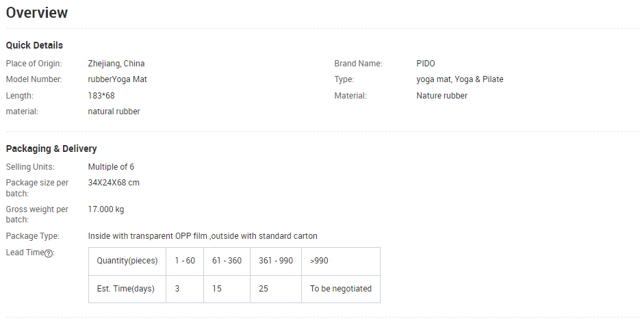Select the rubberYoga Mat model number
Image resolution: width=644 pixels, height=323 pixels.
(x=118, y=79)
